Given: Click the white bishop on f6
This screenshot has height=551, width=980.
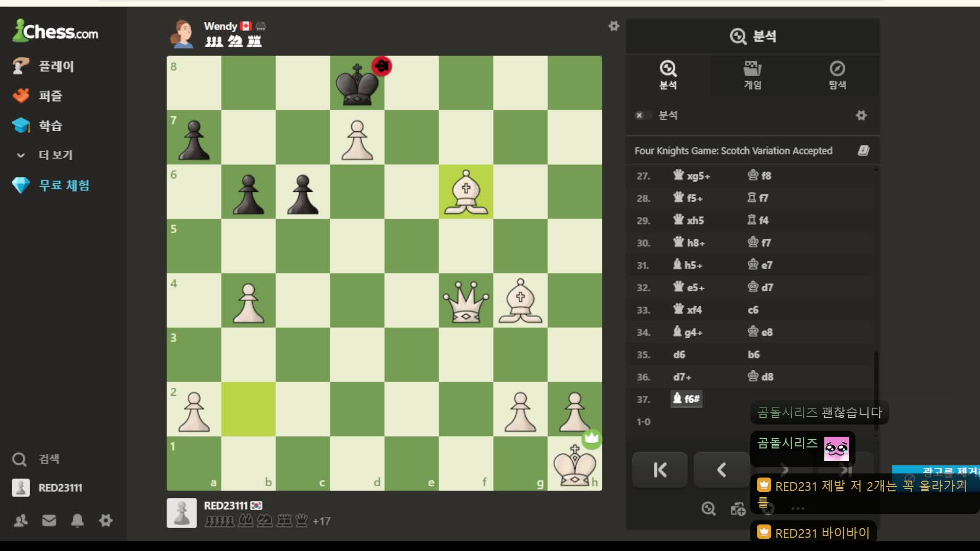Looking at the screenshot, I should (x=466, y=192).
